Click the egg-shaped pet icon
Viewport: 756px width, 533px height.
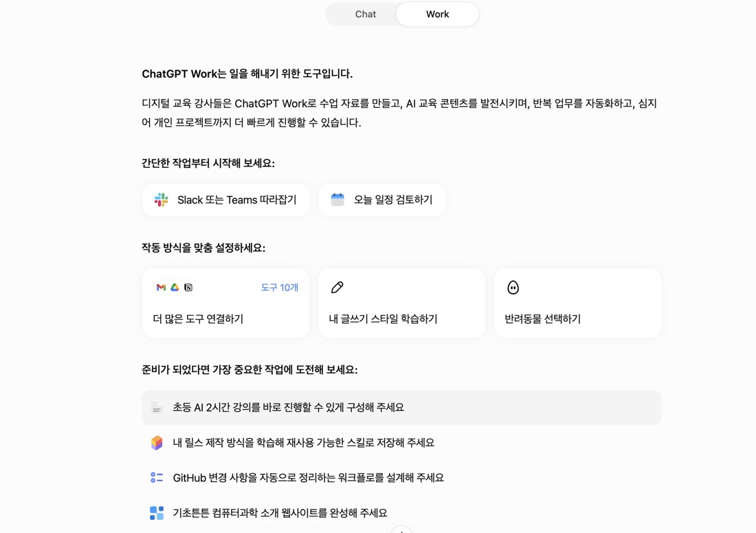tap(513, 287)
